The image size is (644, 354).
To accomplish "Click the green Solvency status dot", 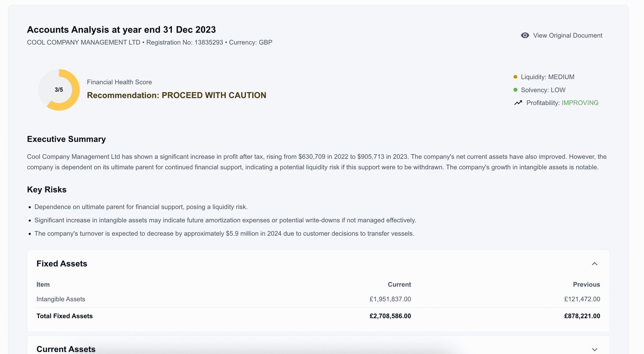I will pyautogui.click(x=516, y=90).
